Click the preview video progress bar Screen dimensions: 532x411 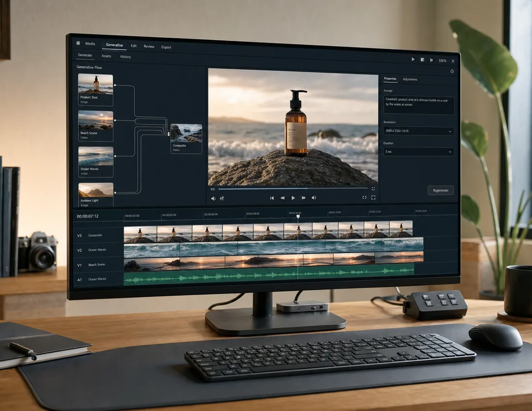[293, 189]
